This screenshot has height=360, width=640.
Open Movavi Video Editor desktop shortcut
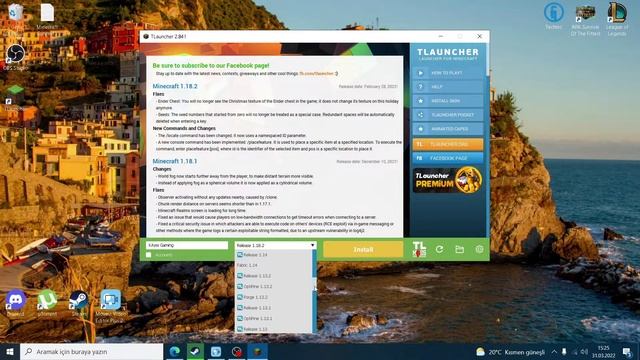[111, 306]
